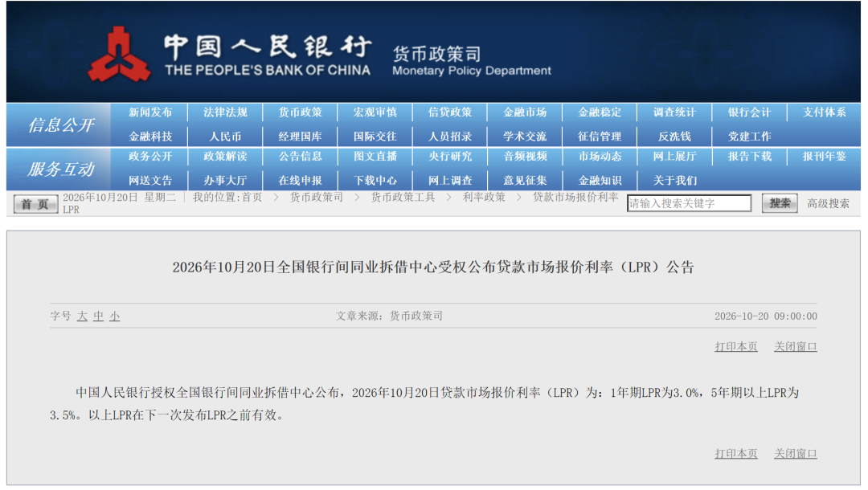Screen dimensions: 868x490
Task: Open 银行会计 in the navigation
Action: coord(750,112)
